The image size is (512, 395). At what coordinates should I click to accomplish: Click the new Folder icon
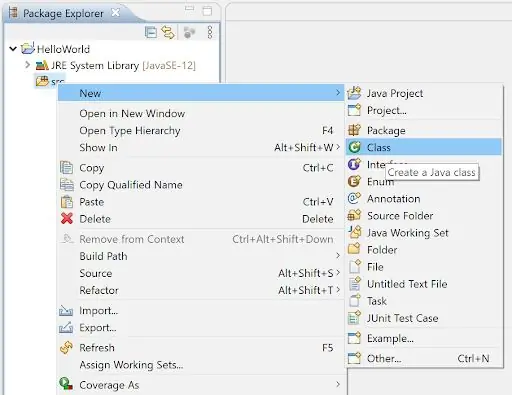pos(354,249)
